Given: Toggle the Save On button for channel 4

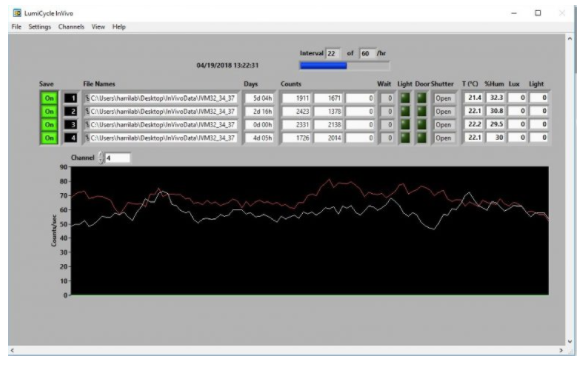Looking at the screenshot, I should 49,138.
